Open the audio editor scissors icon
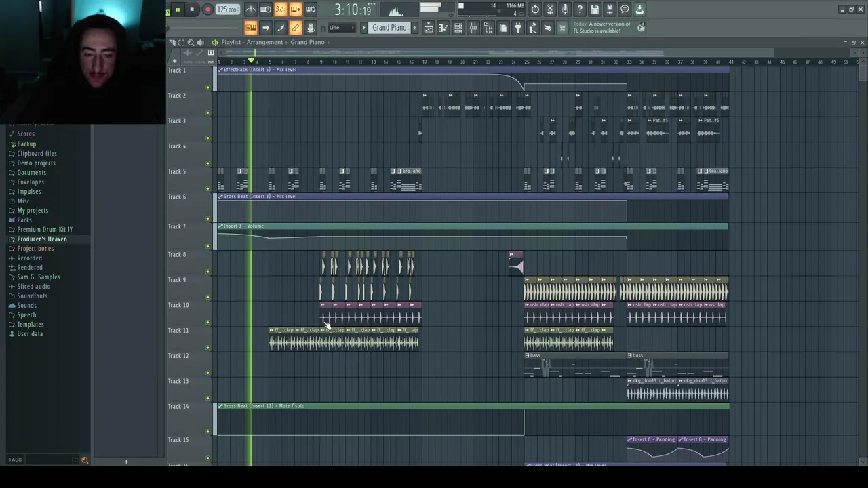The height and width of the screenshot is (488, 868). pos(550,9)
